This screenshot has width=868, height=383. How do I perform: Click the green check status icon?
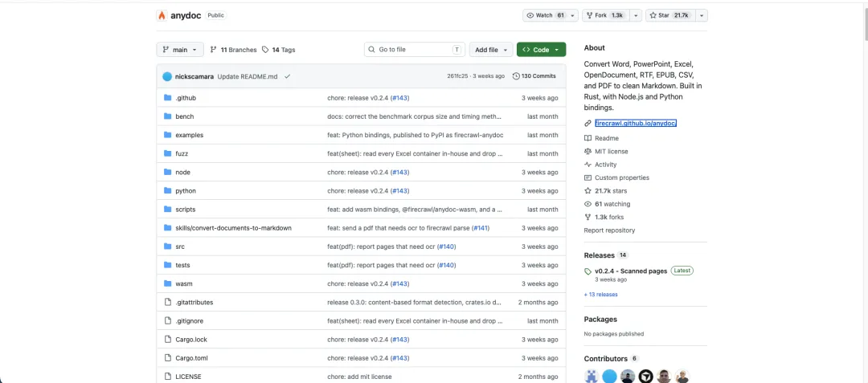(x=287, y=76)
